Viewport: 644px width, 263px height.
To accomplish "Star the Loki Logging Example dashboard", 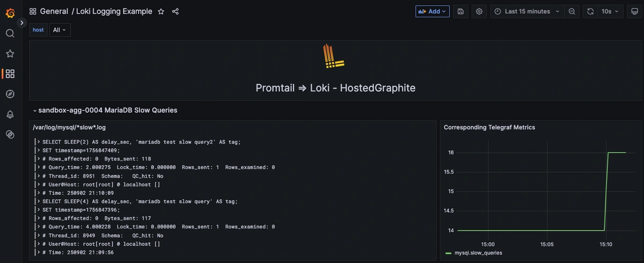I will click(x=161, y=11).
